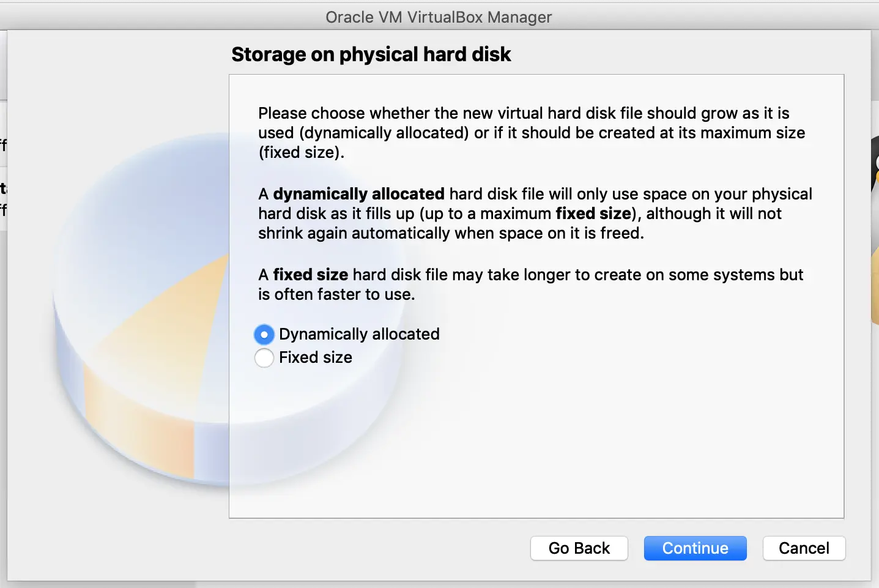Click the bold dynamically allocated text in description
The image size is (879, 588).
point(359,194)
